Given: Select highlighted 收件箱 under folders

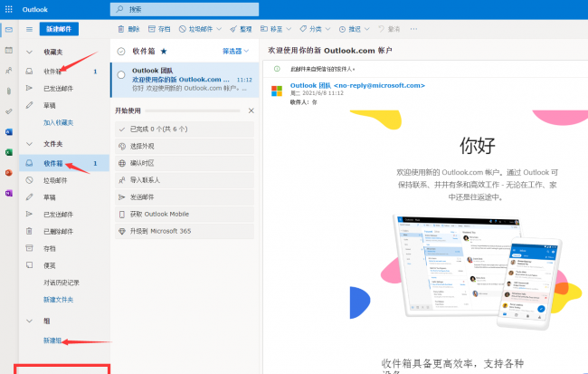Looking at the screenshot, I should click(x=64, y=163).
